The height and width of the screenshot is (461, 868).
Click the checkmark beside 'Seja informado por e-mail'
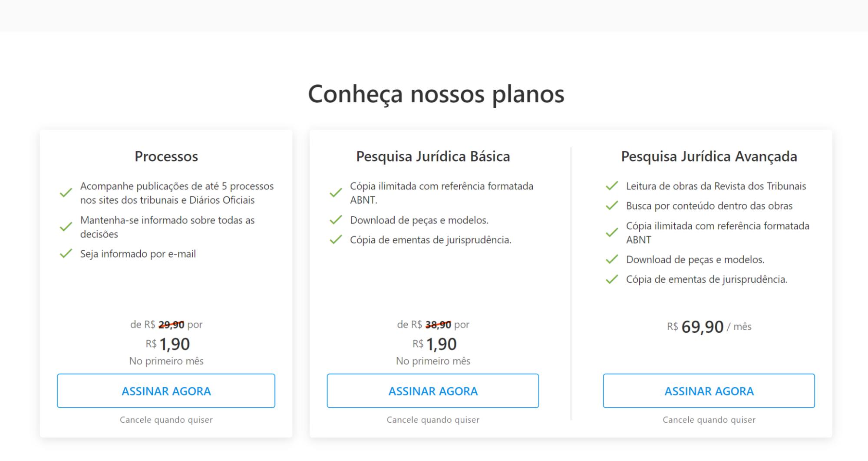pyautogui.click(x=66, y=253)
